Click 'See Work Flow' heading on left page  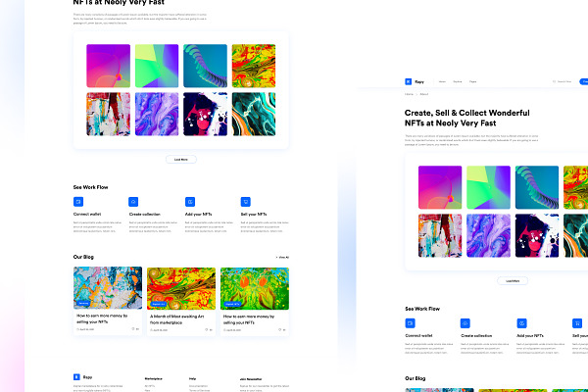click(90, 187)
